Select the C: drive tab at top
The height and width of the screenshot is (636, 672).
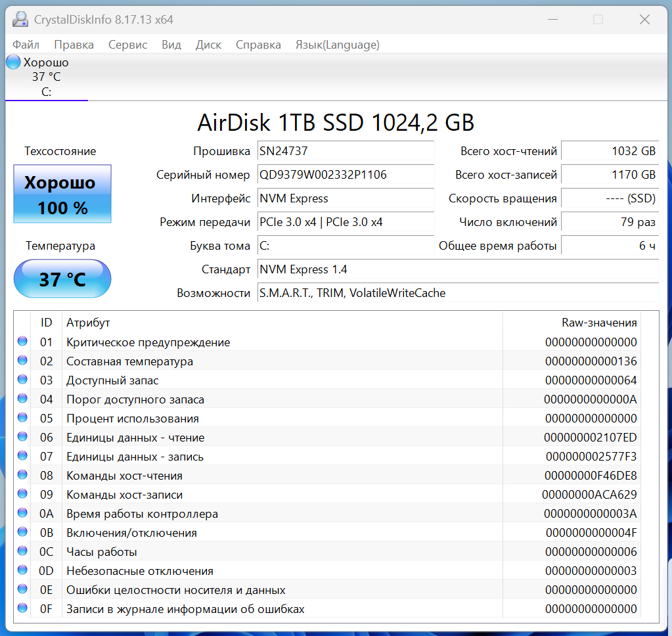pos(46,77)
